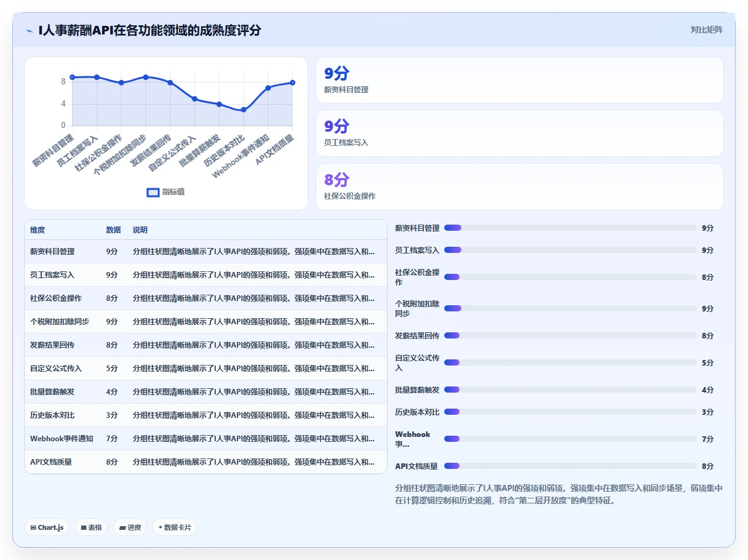This screenshot has height=560, width=748.
Task: Click the API文档质量 progress bar
Action: (570, 466)
